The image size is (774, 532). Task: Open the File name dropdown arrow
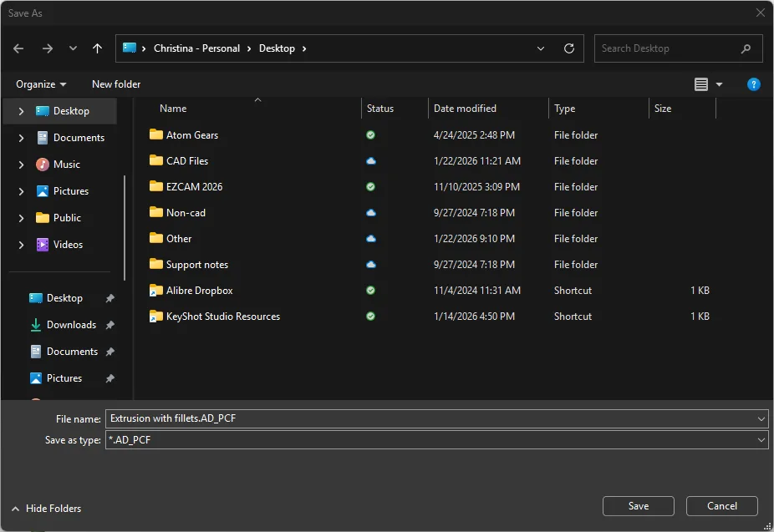761,419
